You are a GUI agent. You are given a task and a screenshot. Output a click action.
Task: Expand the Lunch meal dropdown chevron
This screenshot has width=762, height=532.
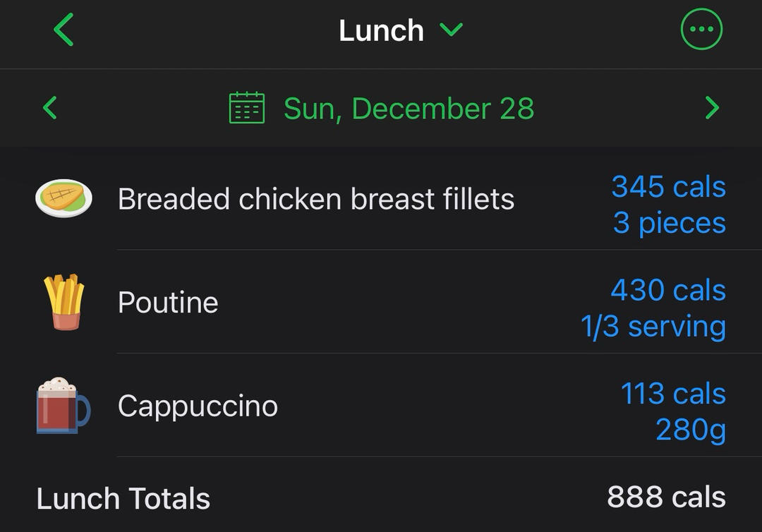tap(451, 30)
